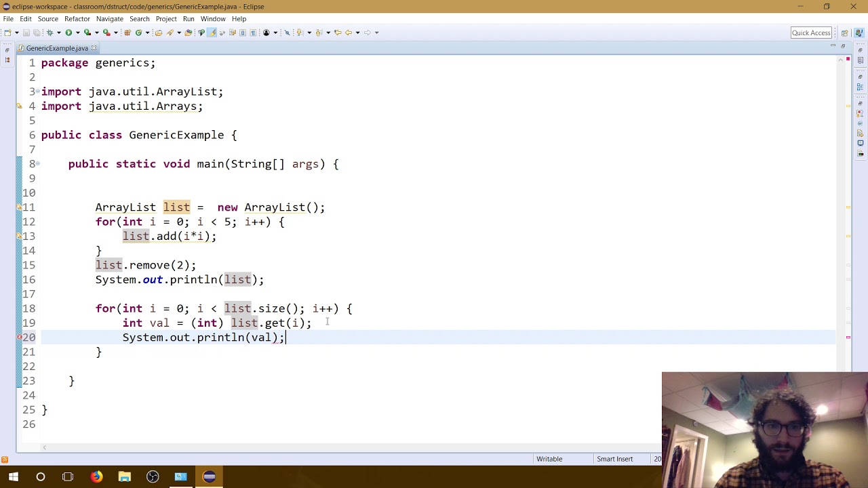This screenshot has height=488, width=868.
Task: Expand the folded imports on line 3
Action: click(x=39, y=91)
